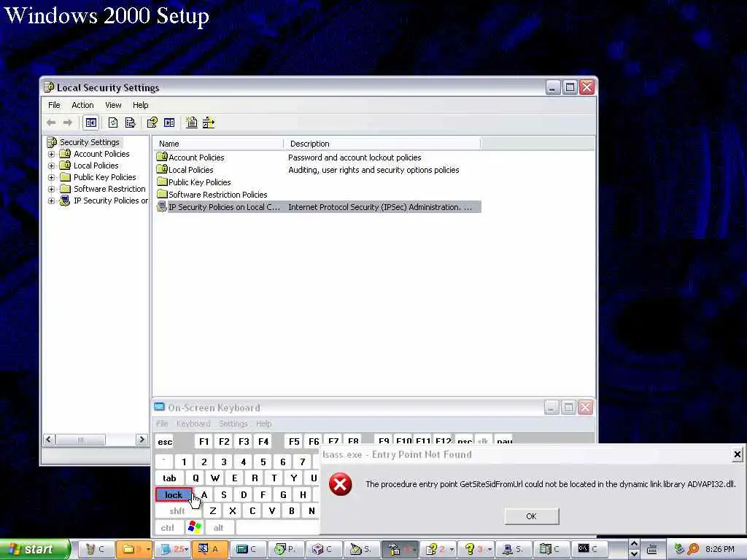The width and height of the screenshot is (747, 560).
Task: Select the Security Settings root node in the tree
Action: click(90, 142)
